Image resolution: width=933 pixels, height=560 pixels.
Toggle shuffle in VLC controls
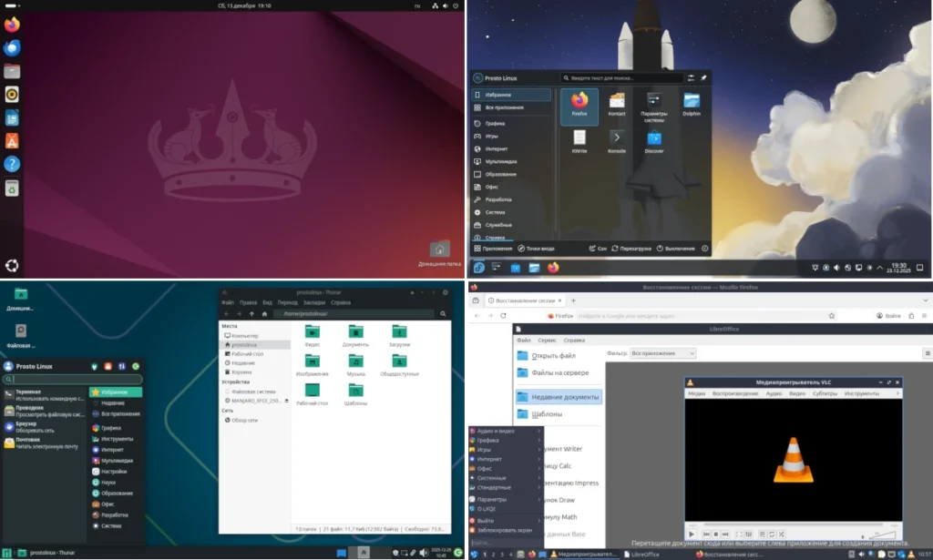pos(781,535)
